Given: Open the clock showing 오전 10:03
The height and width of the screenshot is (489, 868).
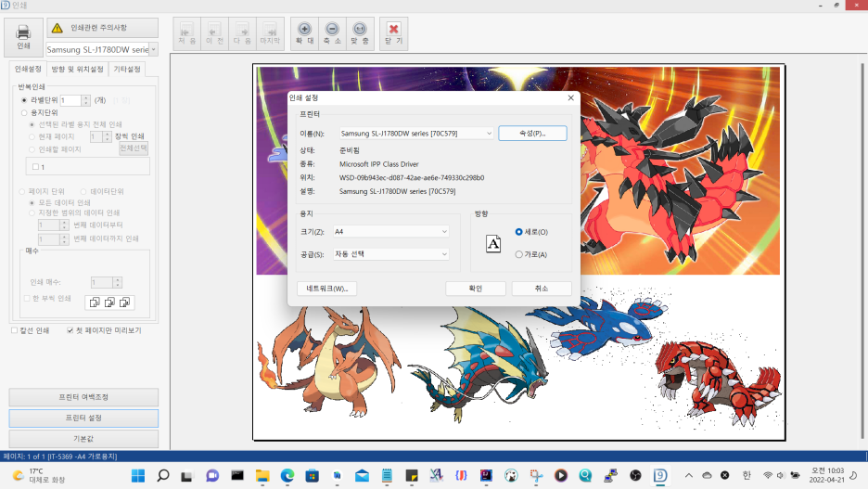Looking at the screenshot, I should pyautogui.click(x=827, y=475).
